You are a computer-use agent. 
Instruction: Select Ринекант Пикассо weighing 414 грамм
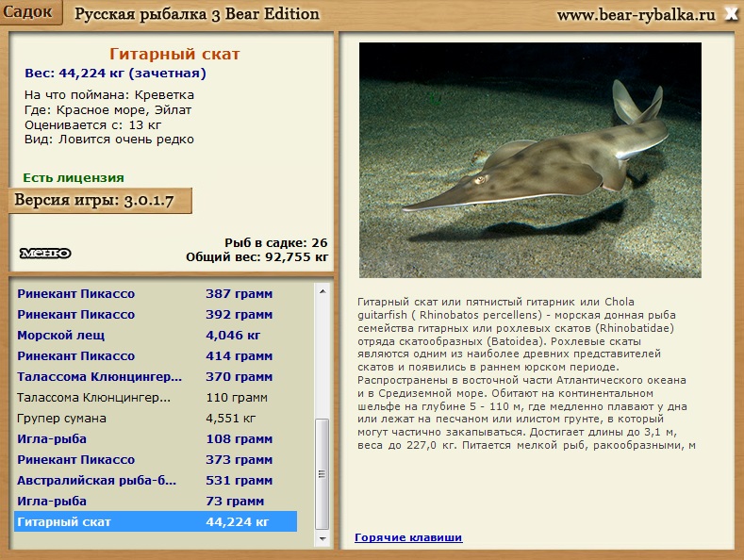click(x=156, y=355)
